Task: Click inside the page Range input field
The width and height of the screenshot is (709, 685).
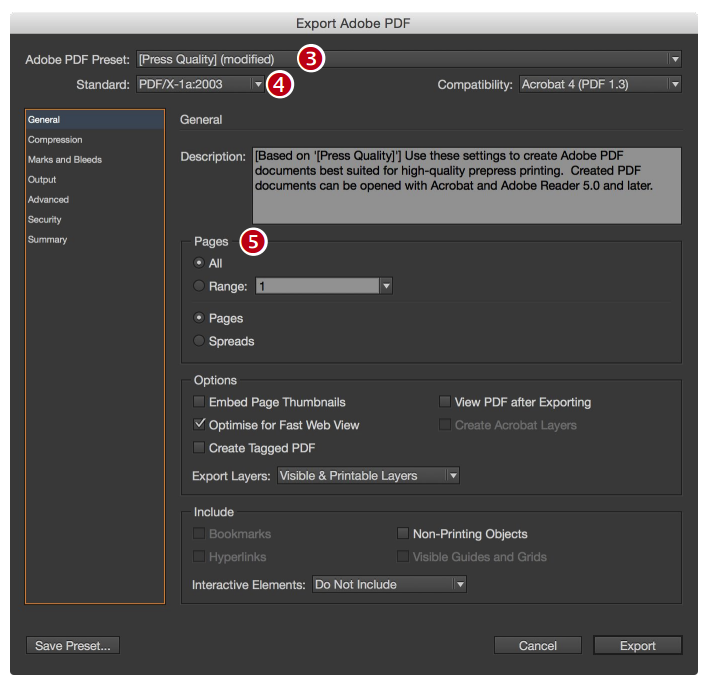Action: tap(317, 286)
